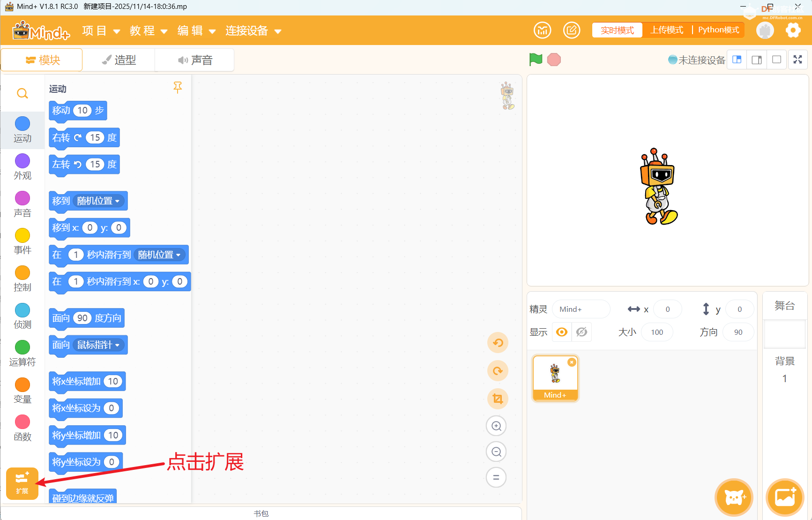Enter full screen stage mode
The image size is (812, 520).
click(x=797, y=60)
